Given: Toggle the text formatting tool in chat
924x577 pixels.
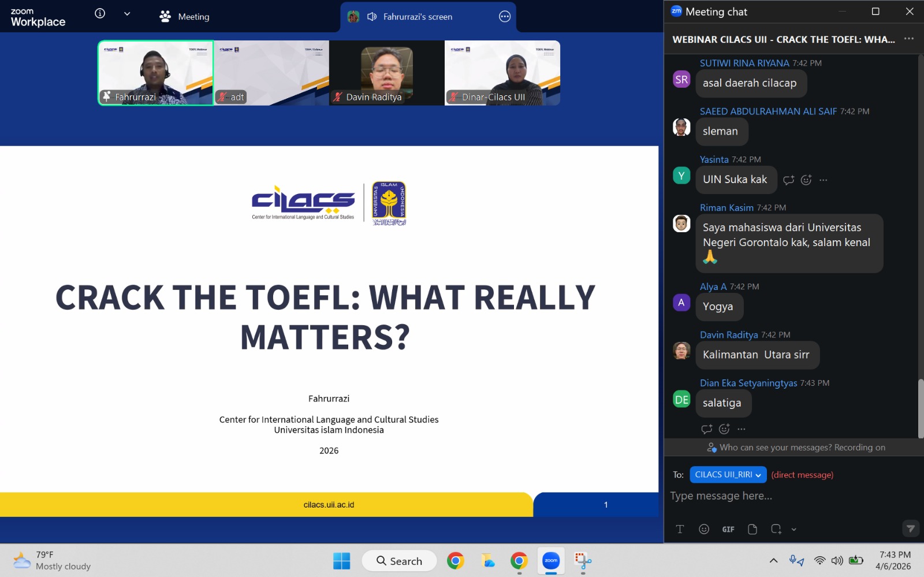Looking at the screenshot, I should 680,529.
